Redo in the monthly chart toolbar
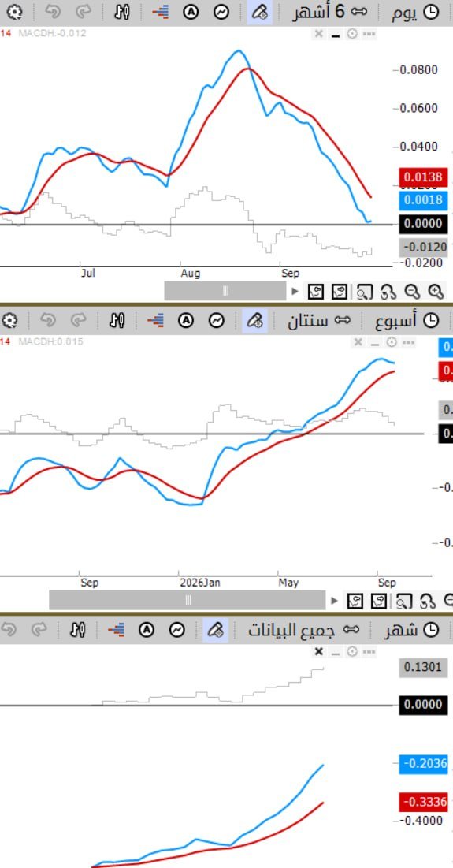Viewport: 453px width, 868px height. coord(39,630)
